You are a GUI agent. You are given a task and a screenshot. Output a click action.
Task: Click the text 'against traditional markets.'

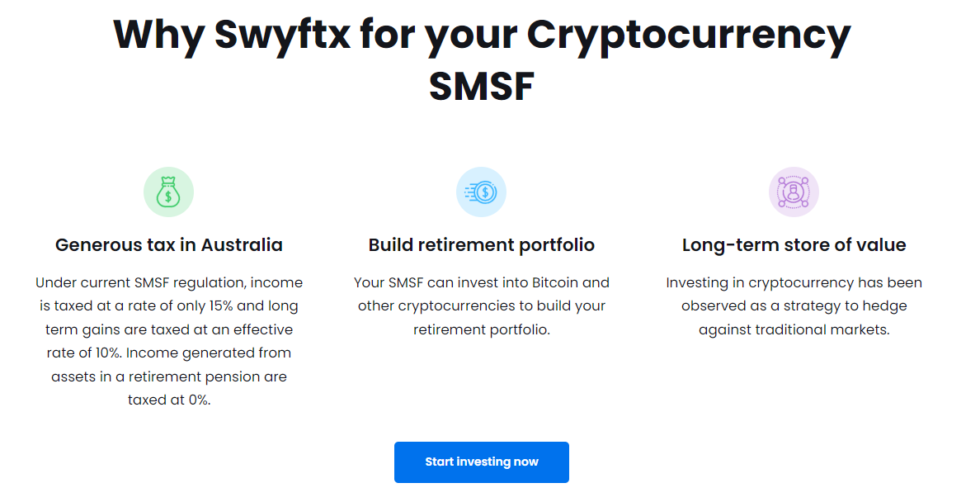point(794,330)
